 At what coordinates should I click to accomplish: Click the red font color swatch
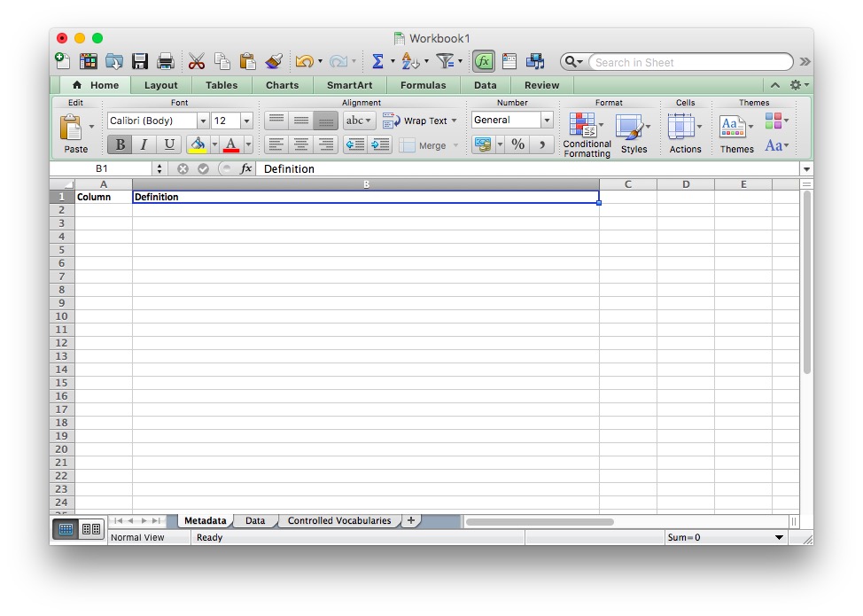click(231, 144)
